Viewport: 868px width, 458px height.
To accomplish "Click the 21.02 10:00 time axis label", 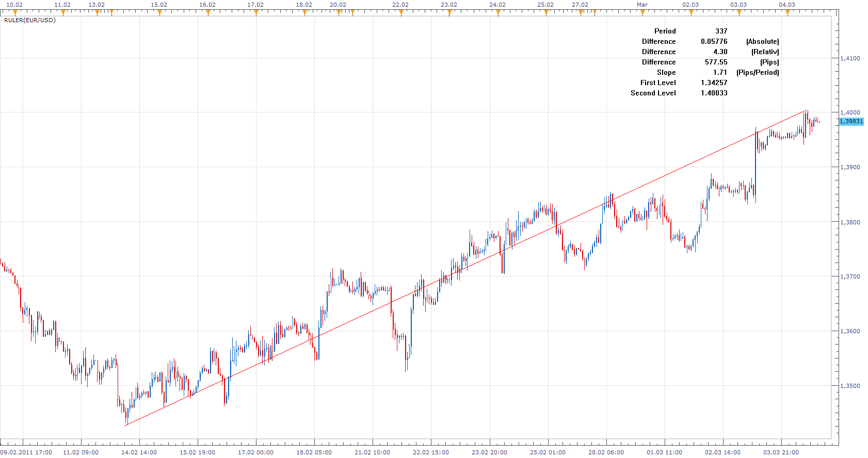I will tap(373, 452).
